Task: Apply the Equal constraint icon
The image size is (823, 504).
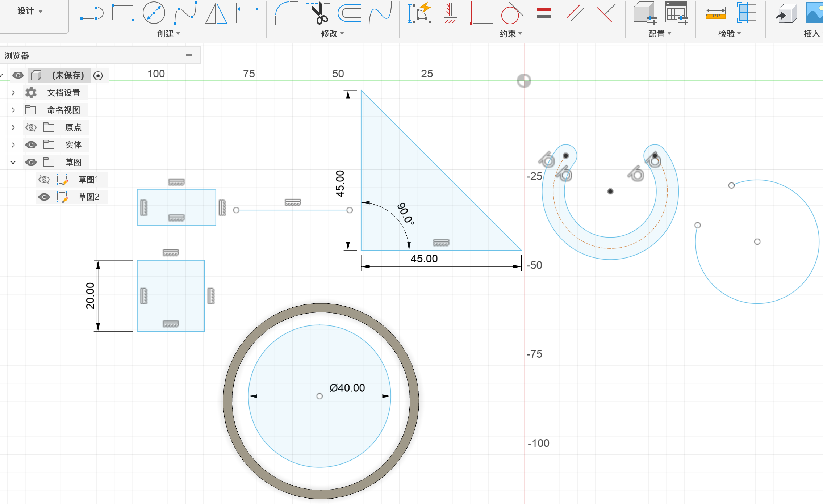Action: (544, 14)
